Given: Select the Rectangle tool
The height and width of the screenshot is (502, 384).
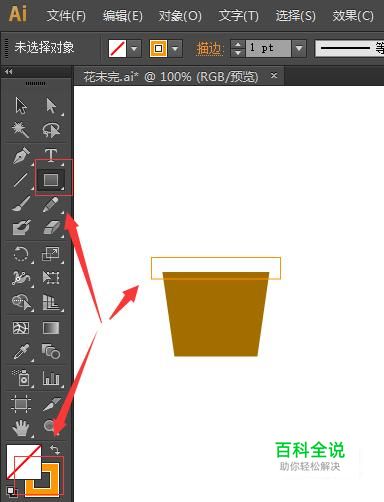Looking at the screenshot, I should (51, 180).
